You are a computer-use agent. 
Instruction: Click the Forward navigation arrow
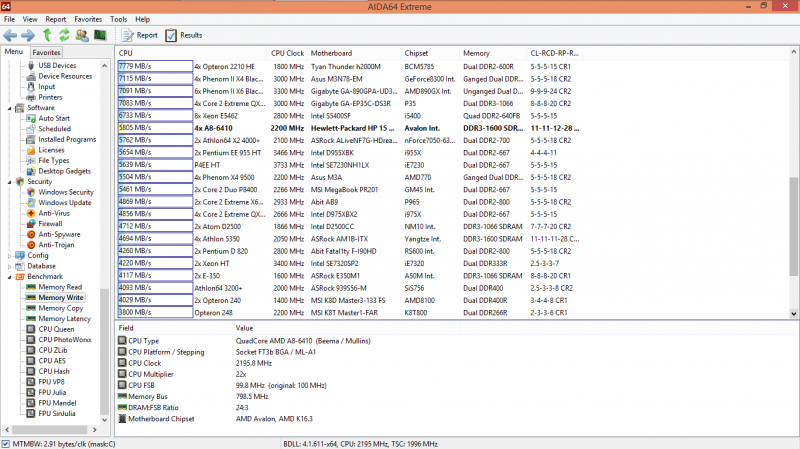pyautogui.click(x=28, y=35)
